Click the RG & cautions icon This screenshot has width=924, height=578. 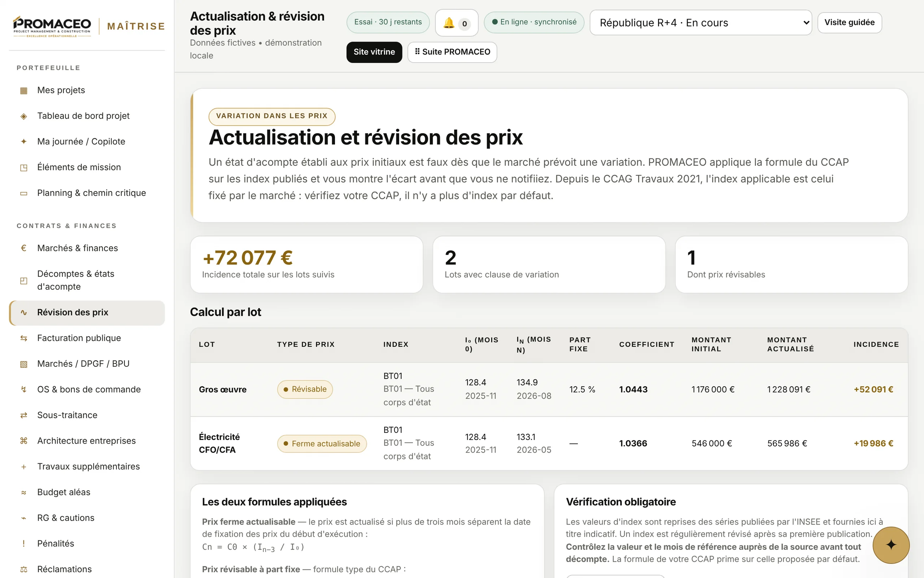[x=24, y=518]
